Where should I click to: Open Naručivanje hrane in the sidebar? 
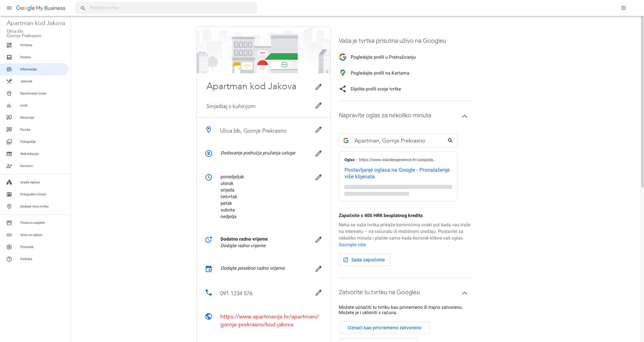coord(34,93)
